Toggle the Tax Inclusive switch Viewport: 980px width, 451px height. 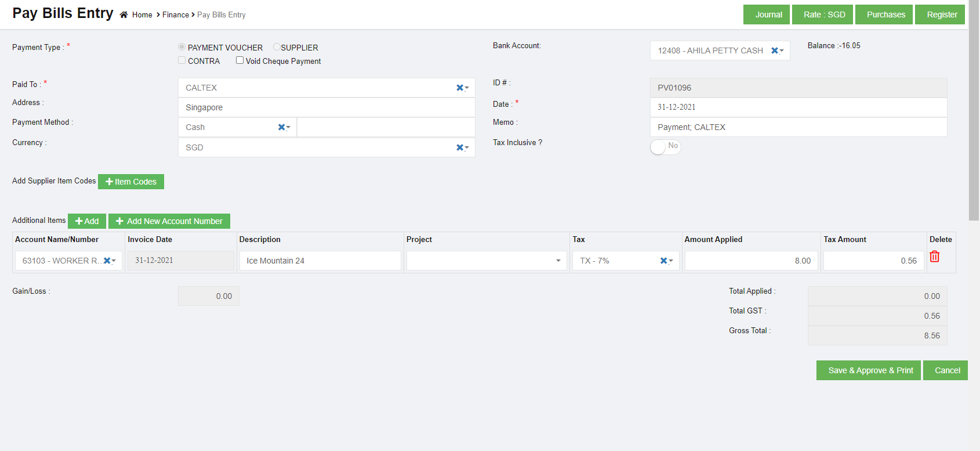(665, 147)
